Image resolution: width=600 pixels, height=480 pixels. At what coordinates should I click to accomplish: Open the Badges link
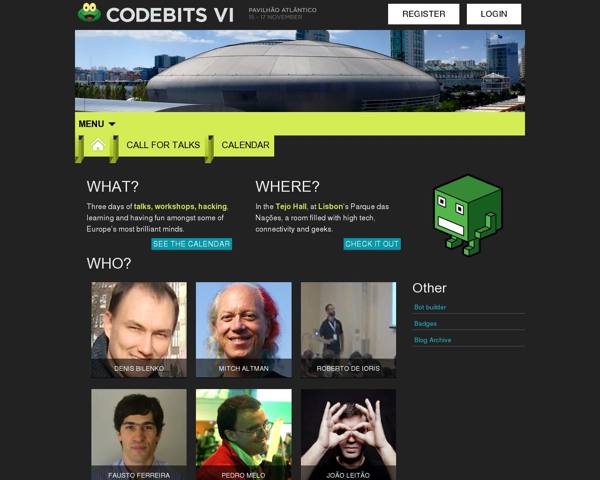coord(425,324)
